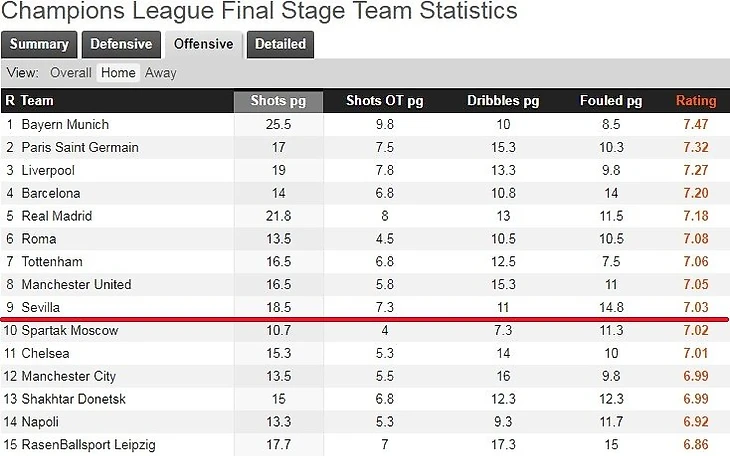Open the Spartak Moscow team link

70,331
